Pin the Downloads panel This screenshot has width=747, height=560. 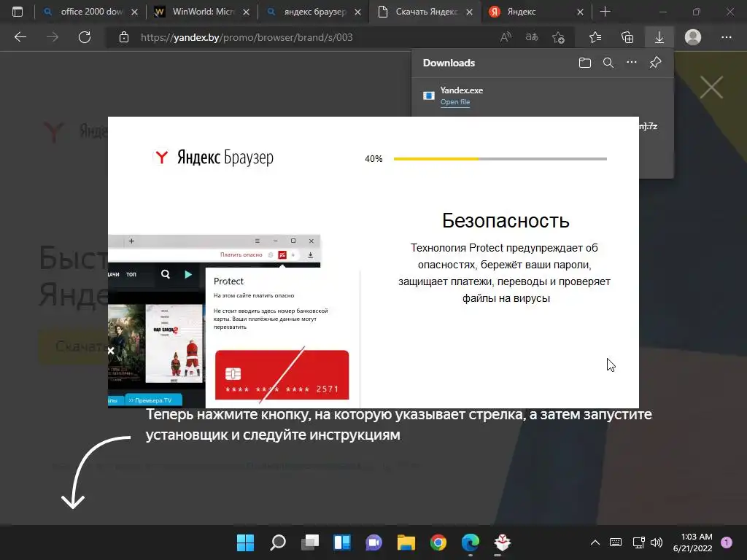(x=656, y=63)
